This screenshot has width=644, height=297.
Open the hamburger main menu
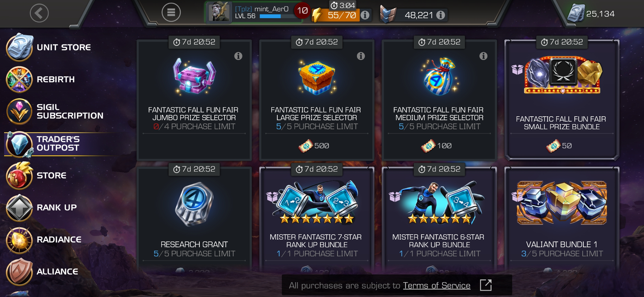point(171,12)
